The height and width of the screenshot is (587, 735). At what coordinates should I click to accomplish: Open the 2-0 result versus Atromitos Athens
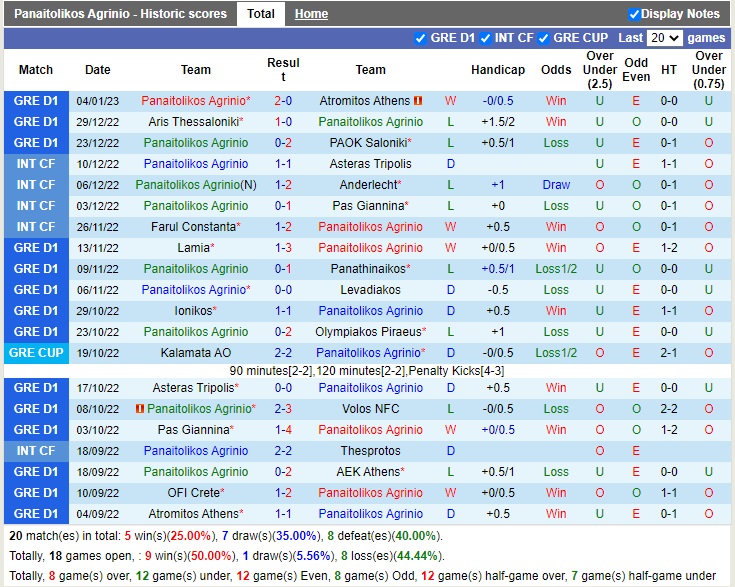(283, 101)
